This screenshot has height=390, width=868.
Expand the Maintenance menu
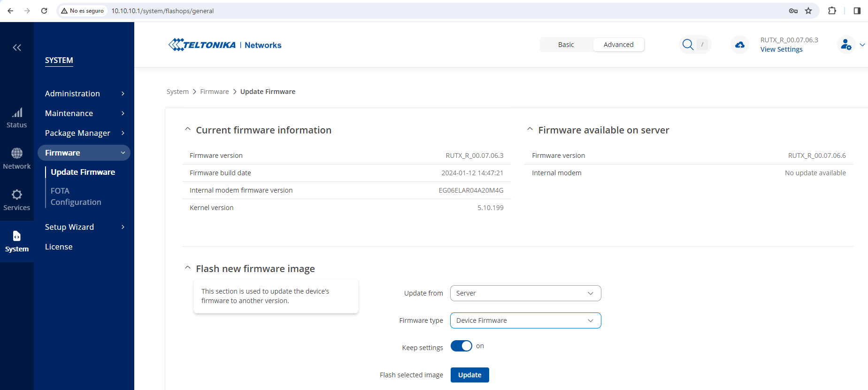pyautogui.click(x=84, y=113)
